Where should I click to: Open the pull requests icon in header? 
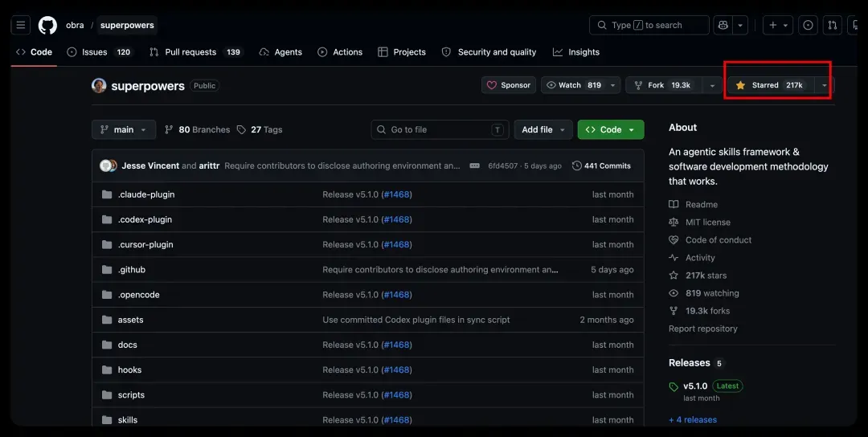[833, 25]
